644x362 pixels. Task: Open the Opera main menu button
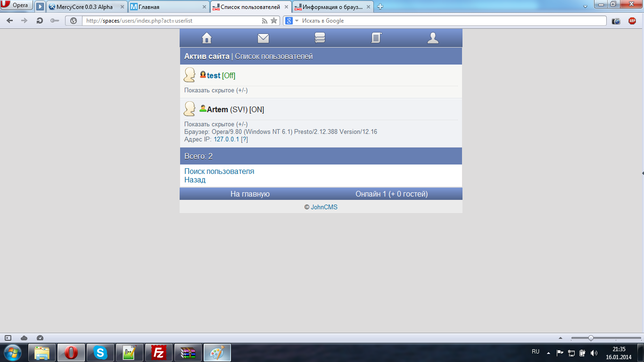pos(17,6)
